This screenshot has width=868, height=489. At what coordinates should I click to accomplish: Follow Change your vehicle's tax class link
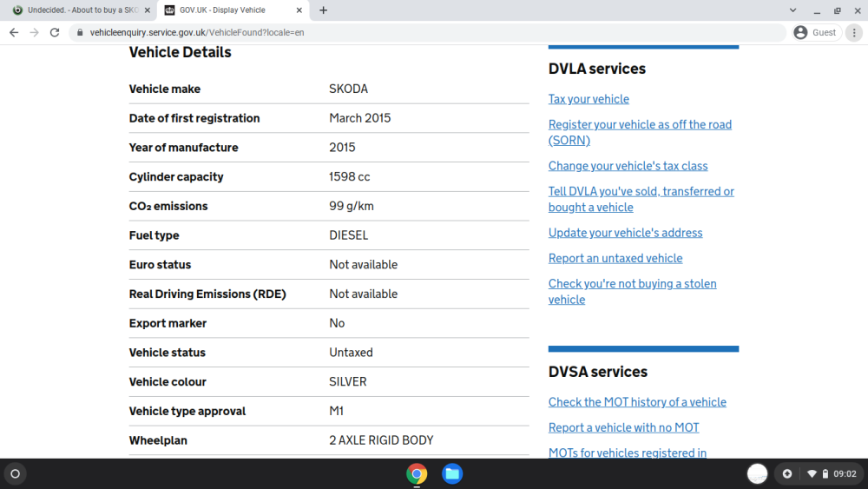628,166
